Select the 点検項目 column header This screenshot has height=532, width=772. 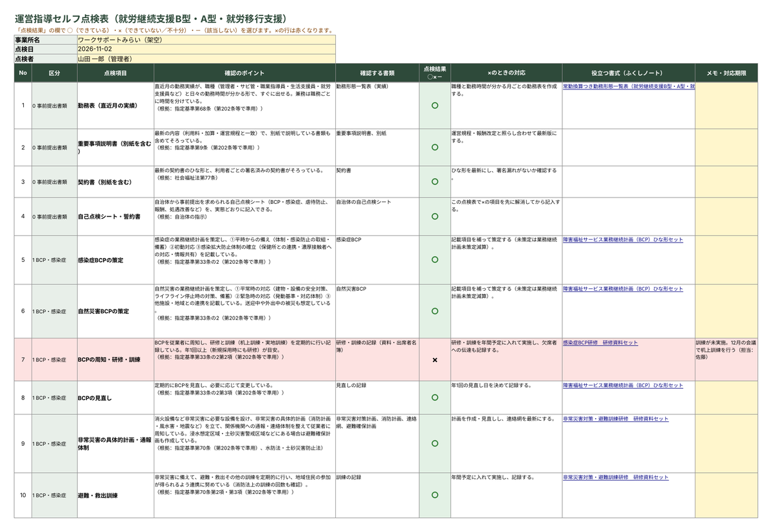115,73
